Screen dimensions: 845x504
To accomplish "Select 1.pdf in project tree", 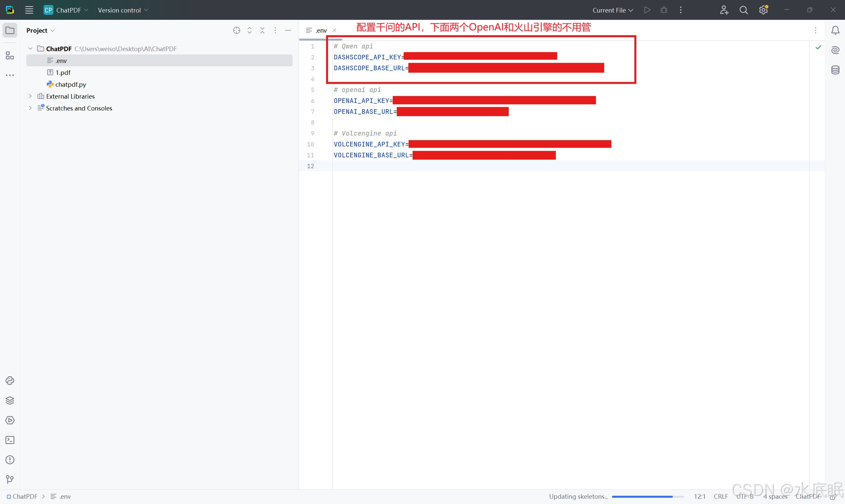I will tap(159, 72).
